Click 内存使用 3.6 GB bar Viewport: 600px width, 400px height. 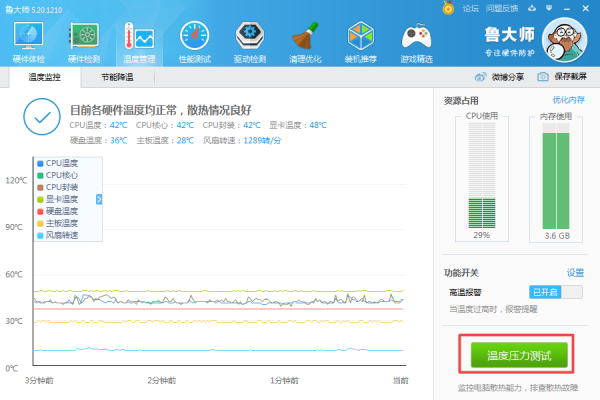tap(556, 178)
